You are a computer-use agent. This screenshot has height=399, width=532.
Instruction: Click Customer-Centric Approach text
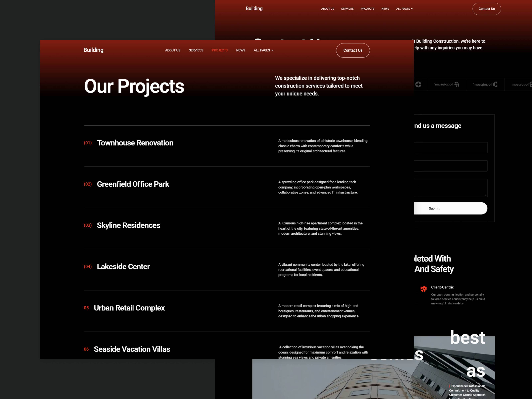467,395
